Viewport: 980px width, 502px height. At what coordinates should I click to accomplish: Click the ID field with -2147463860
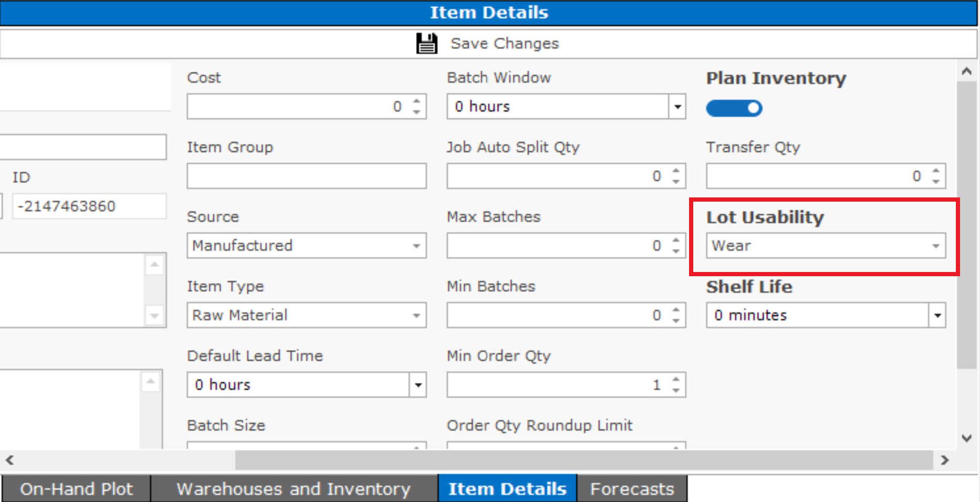point(89,206)
